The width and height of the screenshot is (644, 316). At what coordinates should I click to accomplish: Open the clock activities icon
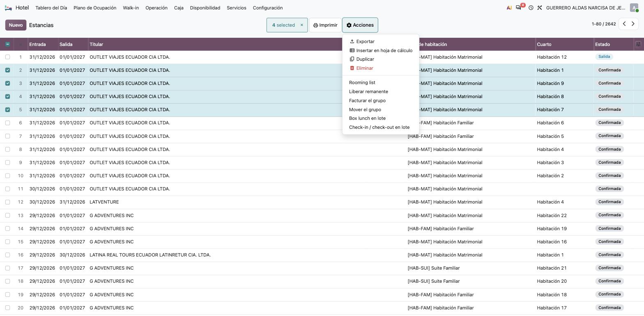(x=531, y=8)
